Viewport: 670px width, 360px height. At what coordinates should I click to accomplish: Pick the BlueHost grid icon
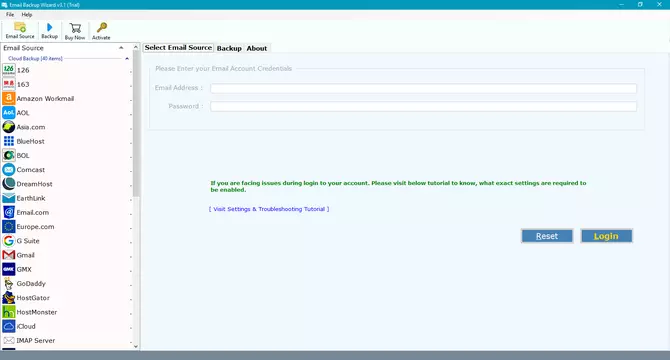point(9,141)
